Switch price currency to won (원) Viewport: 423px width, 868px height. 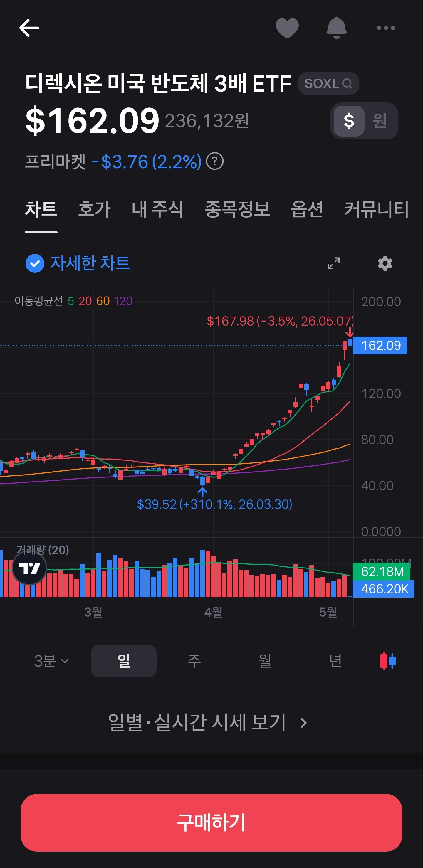click(380, 121)
